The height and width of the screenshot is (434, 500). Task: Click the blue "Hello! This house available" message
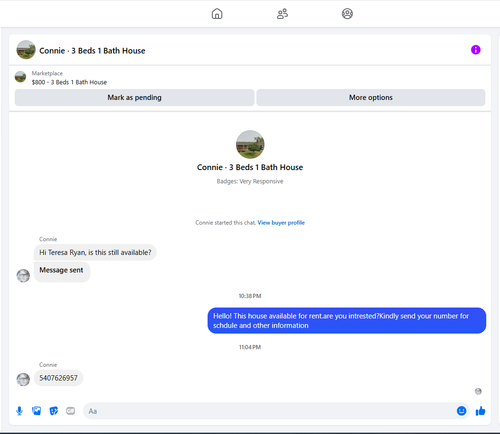click(x=347, y=321)
